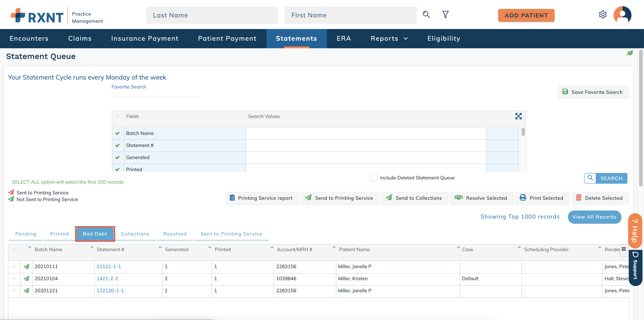Screen dimensions: 644x320
Task: Open statement link 1421-2-2
Action: coord(107,278)
